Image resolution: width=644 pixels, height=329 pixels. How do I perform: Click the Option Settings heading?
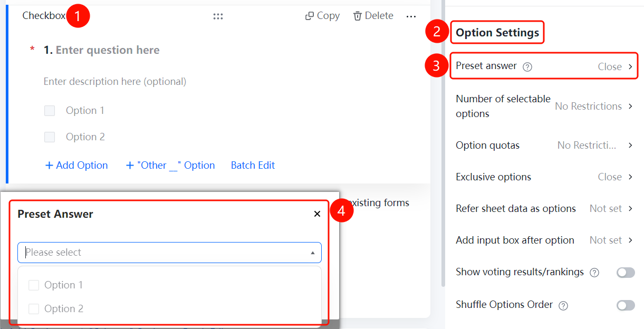(x=497, y=33)
